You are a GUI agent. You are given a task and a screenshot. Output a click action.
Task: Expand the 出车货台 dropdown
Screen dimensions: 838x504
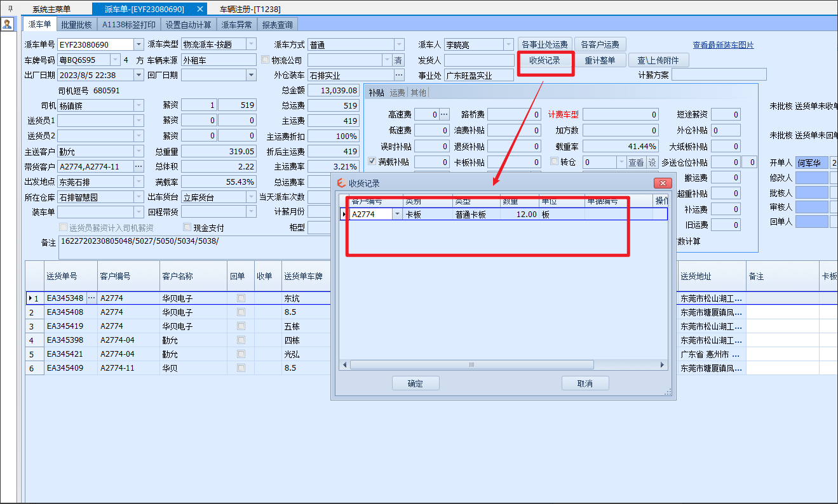tap(251, 197)
